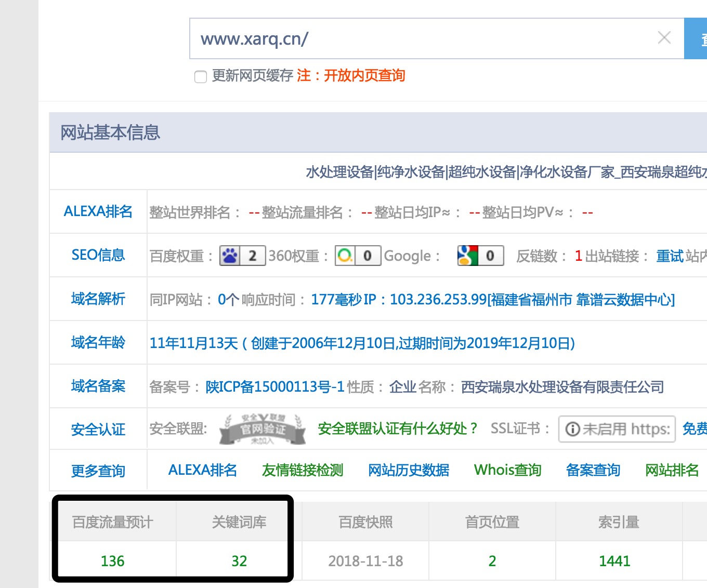The image size is (707, 588).
Task: Click the Google PageRank badge icon
Action: click(x=480, y=256)
